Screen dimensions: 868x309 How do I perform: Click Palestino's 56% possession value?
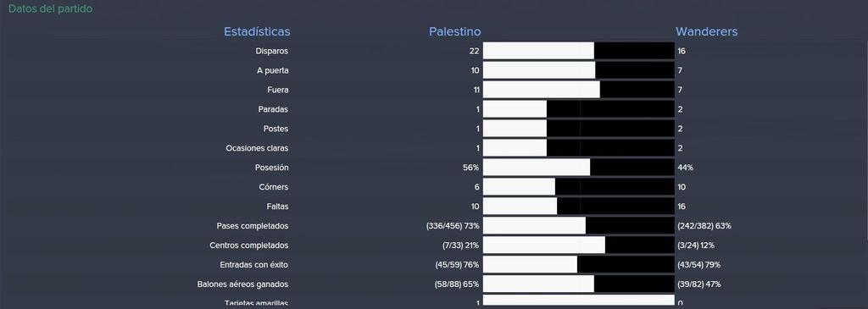pos(471,168)
